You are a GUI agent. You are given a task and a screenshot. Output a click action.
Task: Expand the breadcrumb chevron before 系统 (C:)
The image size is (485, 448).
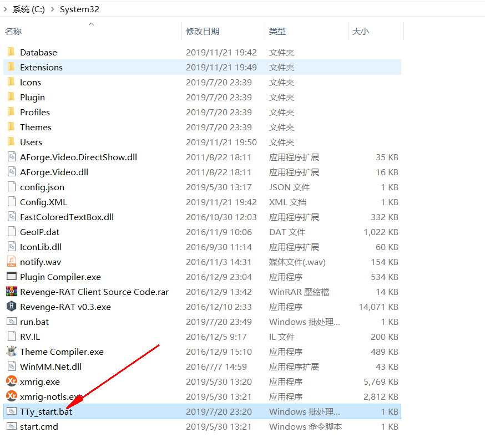(5, 9)
